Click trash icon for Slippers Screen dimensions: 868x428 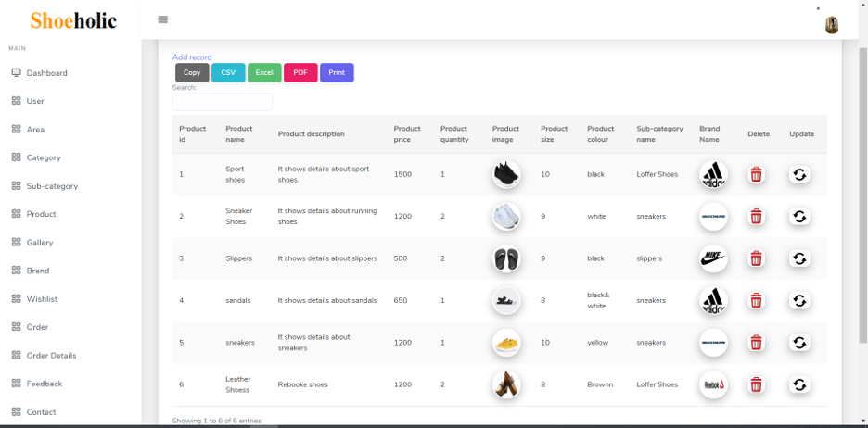coord(756,258)
